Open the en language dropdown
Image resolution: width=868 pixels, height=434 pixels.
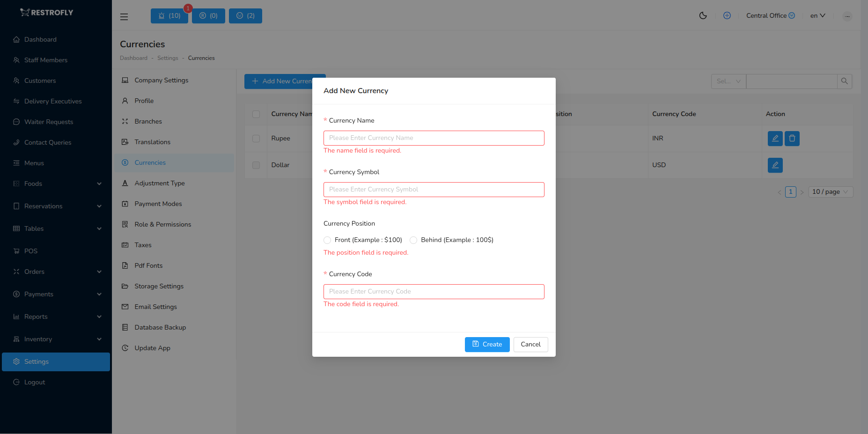[817, 15]
